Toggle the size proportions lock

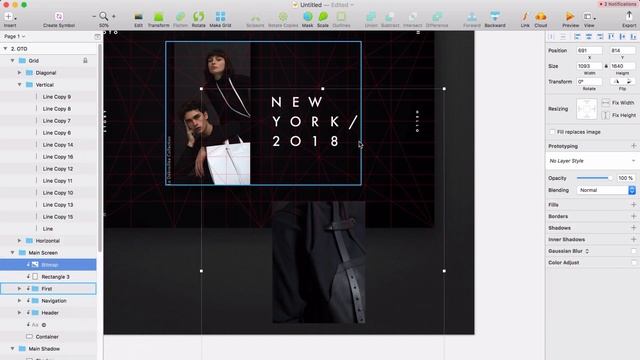pos(606,66)
